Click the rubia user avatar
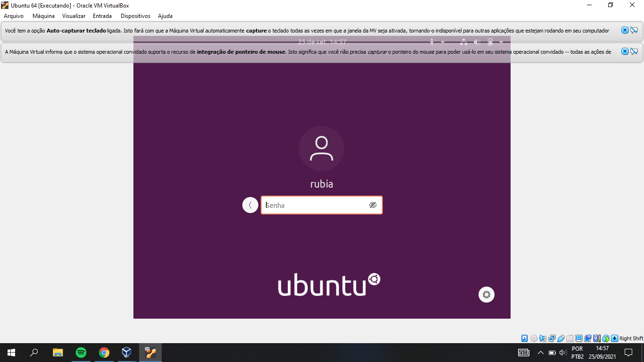Image resolution: width=644 pixels, height=362 pixels. [x=322, y=148]
